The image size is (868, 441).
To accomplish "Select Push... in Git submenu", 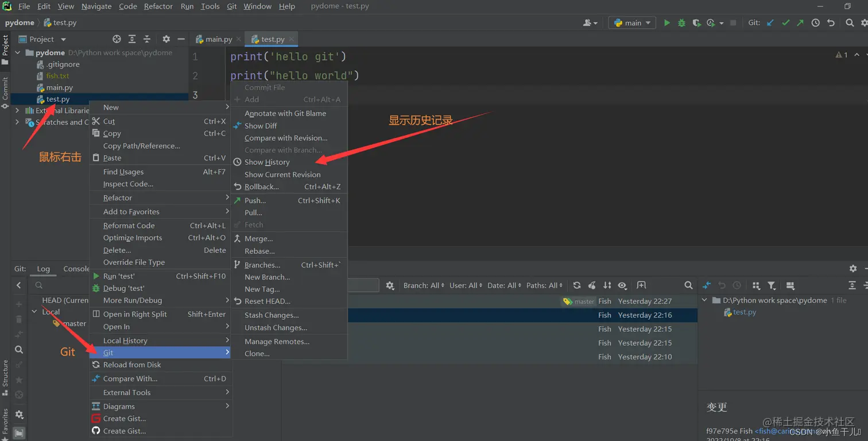I will [289, 200].
